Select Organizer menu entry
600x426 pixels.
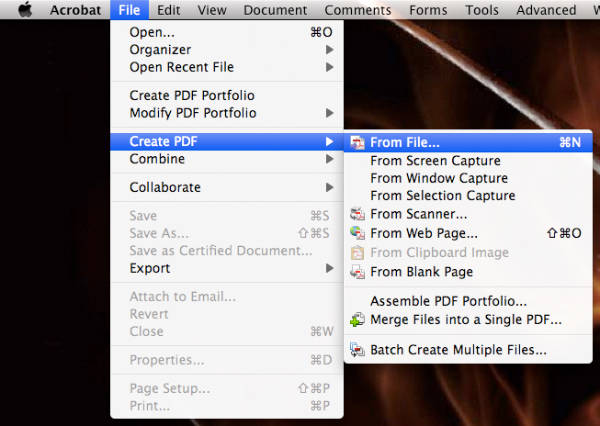tap(227, 50)
